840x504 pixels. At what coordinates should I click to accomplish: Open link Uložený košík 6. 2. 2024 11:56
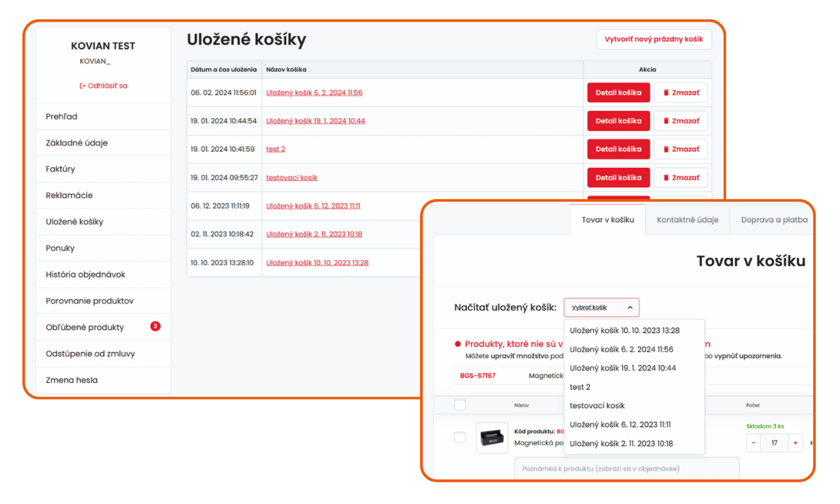pyautogui.click(x=314, y=93)
